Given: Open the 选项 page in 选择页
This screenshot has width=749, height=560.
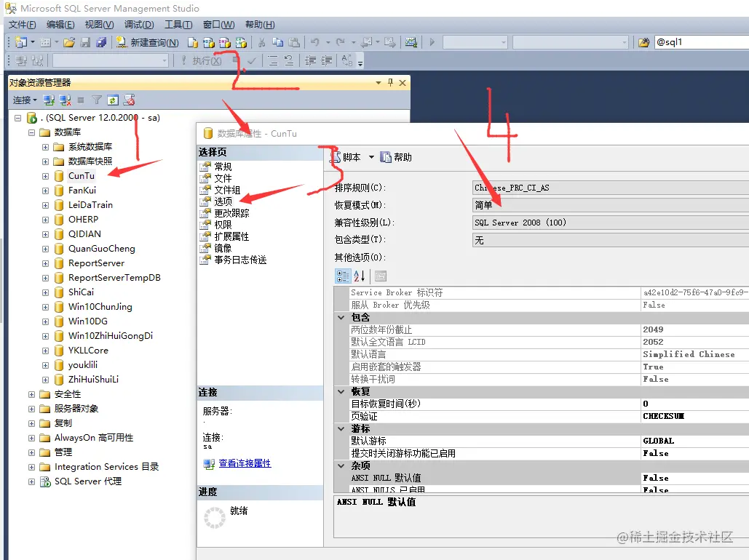Looking at the screenshot, I should pyautogui.click(x=223, y=201).
